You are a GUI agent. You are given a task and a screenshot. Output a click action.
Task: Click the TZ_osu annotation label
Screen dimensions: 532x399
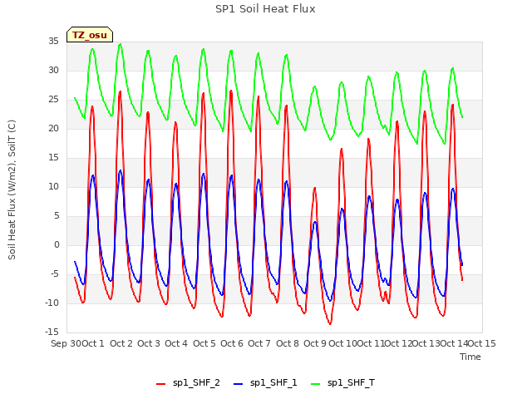tap(90, 35)
